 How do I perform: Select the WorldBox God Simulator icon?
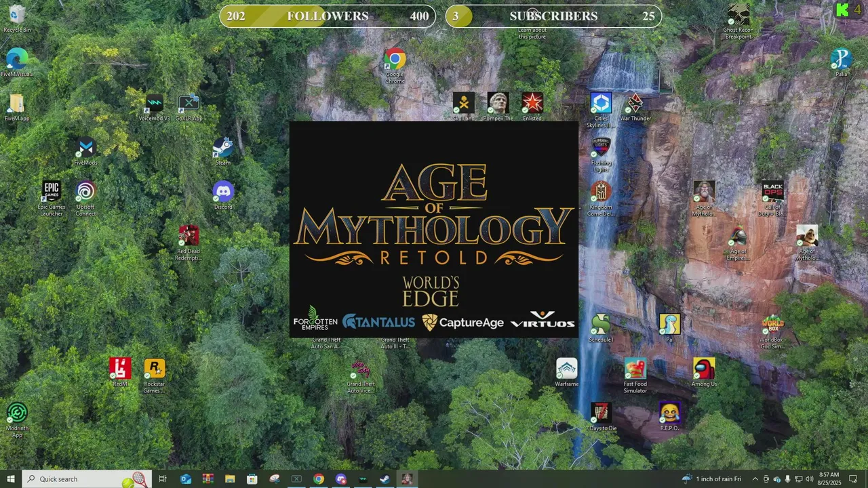tap(772, 331)
